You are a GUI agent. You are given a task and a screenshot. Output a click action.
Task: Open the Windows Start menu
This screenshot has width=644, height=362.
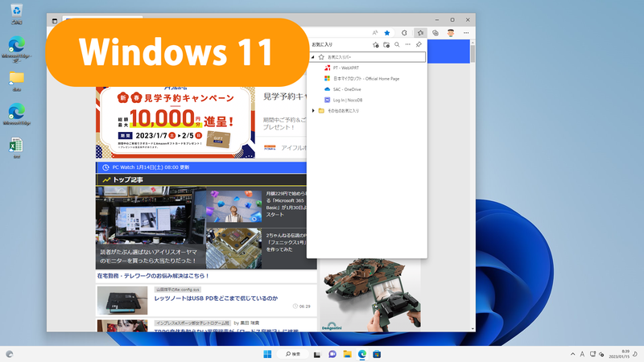point(267,354)
